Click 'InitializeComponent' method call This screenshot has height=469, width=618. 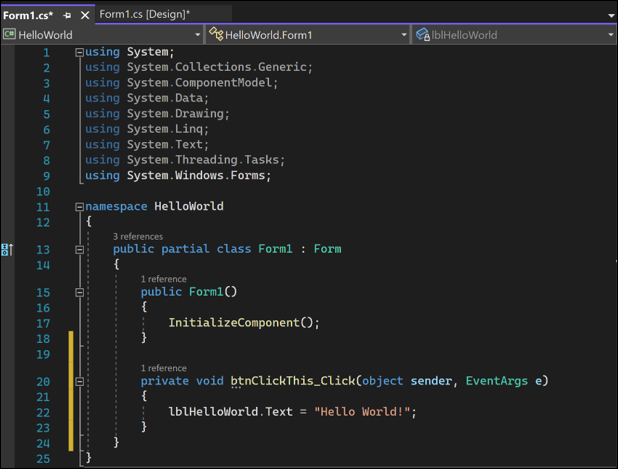point(234,323)
